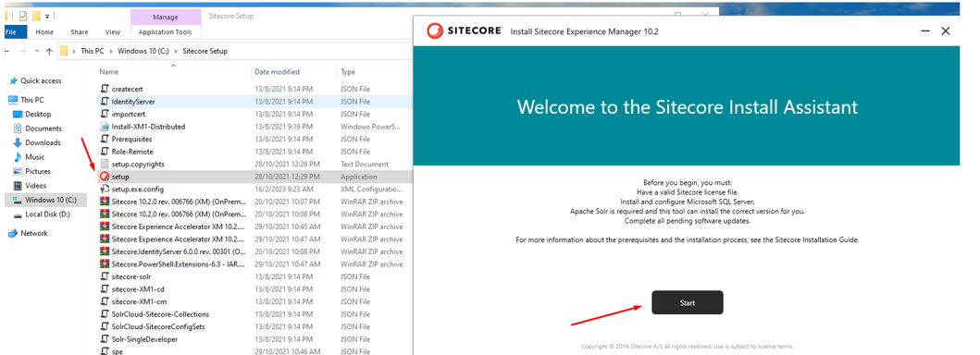Select the Sitecore.IdentityServer 6.0.0 archive name
The height and width of the screenshot is (355, 980).
tap(178, 251)
